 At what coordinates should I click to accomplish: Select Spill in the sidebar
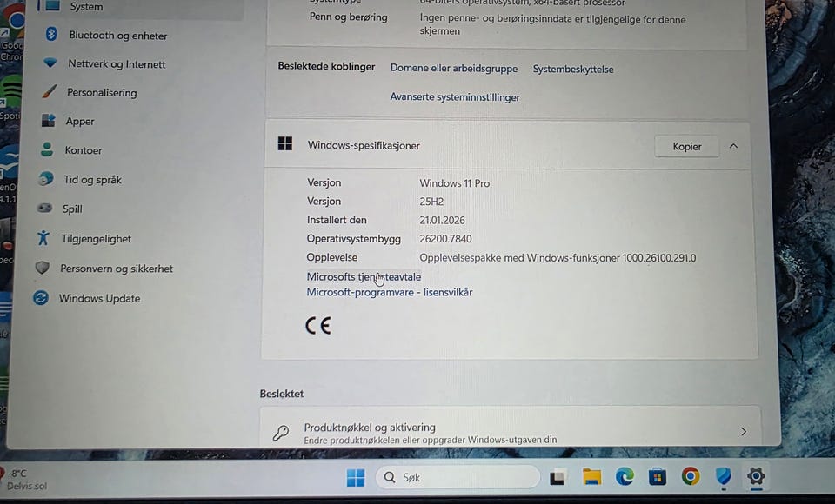coord(72,209)
